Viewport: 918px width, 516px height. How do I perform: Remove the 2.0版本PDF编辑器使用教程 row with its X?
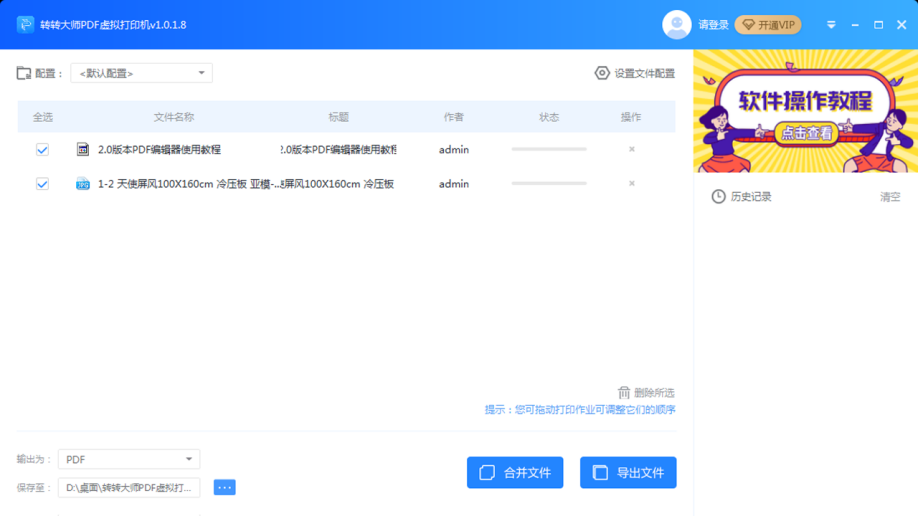(632, 149)
